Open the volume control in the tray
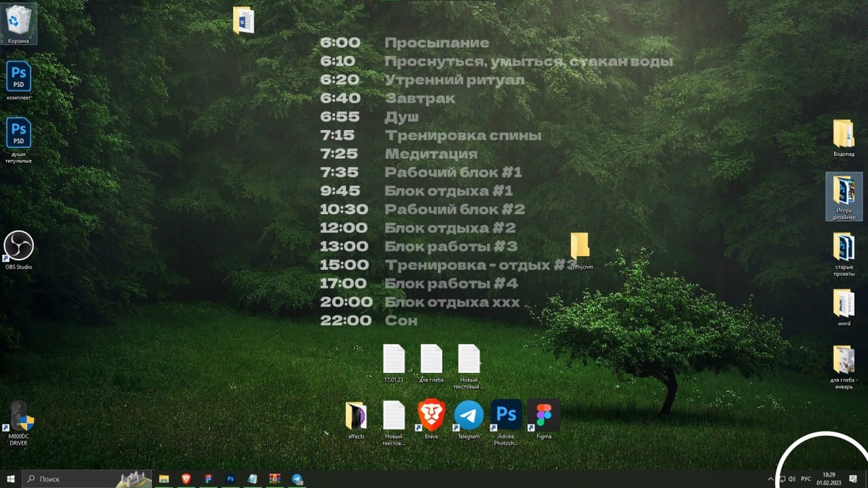 [x=792, y=479]
